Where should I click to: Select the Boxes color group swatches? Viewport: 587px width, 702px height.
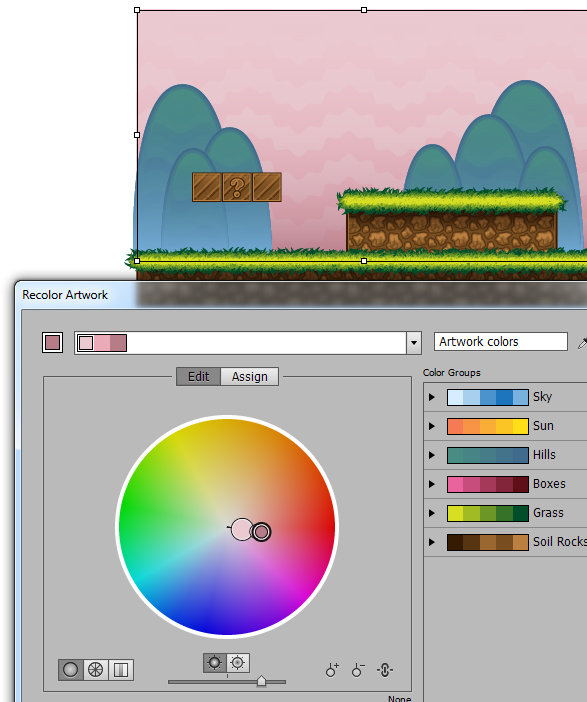pyautogui.click(x=488, y=484)
